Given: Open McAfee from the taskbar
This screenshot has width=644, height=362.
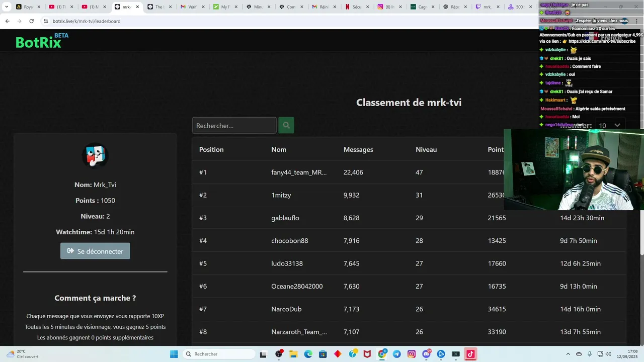Looking at the screenshot, I should (x=367, y=354).
